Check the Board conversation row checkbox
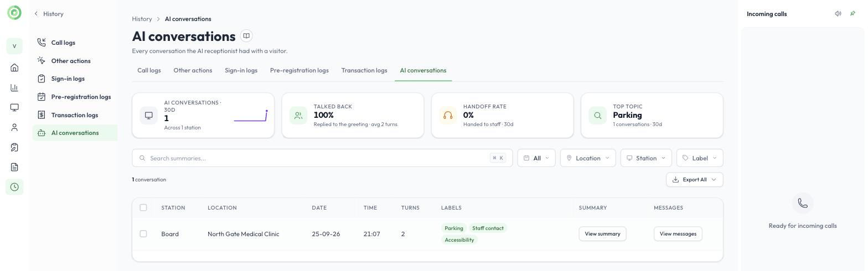Screen dimensions: 868x271 coord(143,234)
